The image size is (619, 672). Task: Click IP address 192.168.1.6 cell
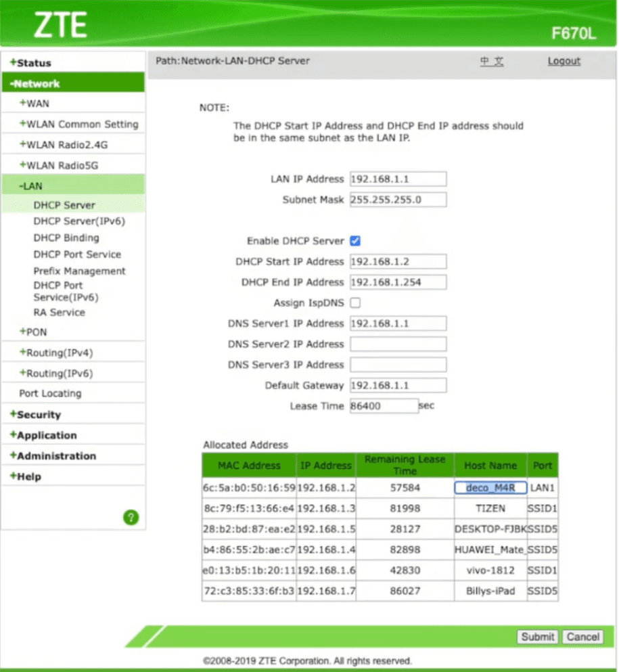(x=326, y=570)
